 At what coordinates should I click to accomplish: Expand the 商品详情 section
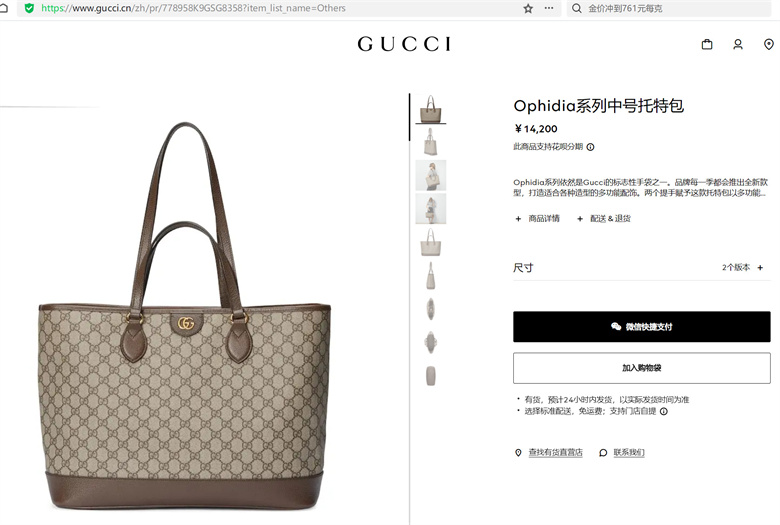click(x=537, y=218)
